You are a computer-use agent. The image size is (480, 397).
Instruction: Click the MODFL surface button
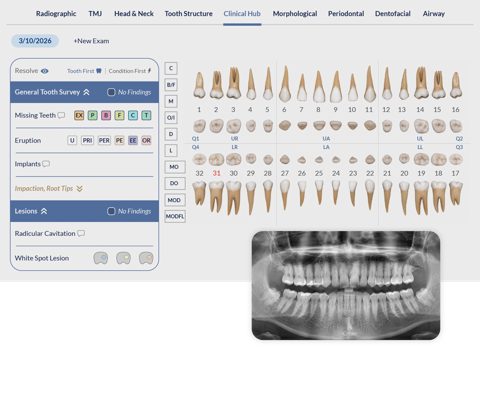coord(175,216)
